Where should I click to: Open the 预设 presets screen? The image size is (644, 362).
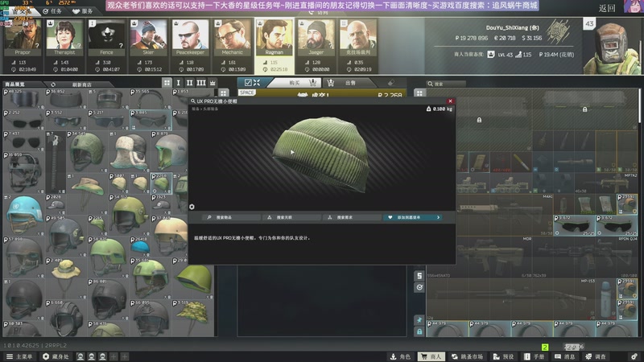[504, 356]
